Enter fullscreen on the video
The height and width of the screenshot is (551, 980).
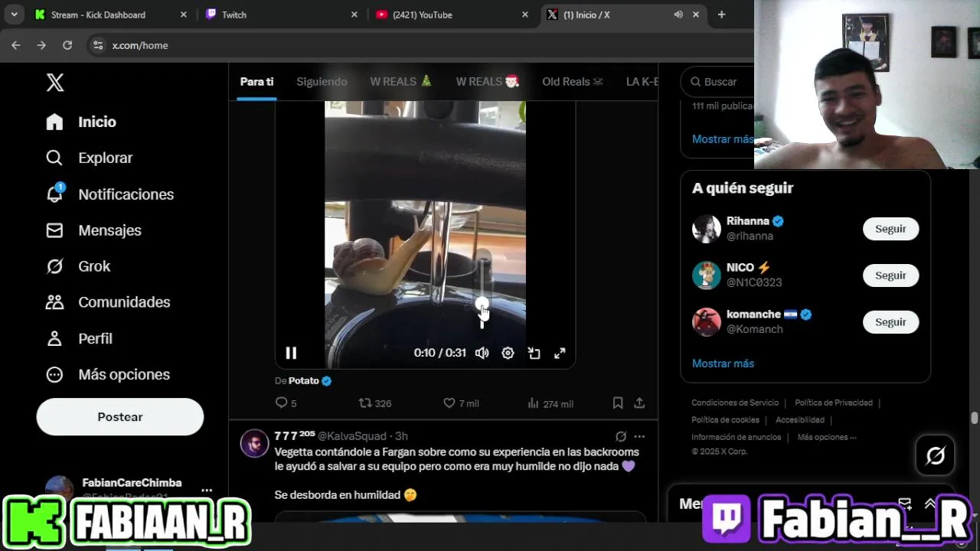click(560, 353)
